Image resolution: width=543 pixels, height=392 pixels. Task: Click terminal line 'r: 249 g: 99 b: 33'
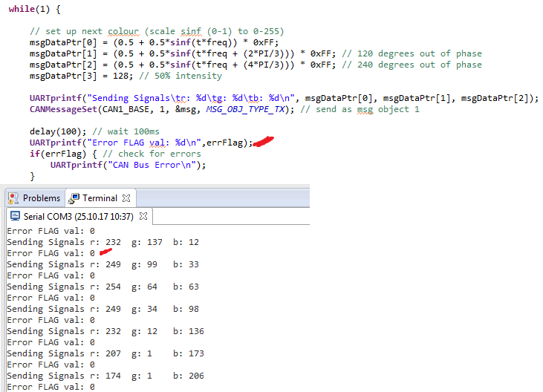(103, 264)
